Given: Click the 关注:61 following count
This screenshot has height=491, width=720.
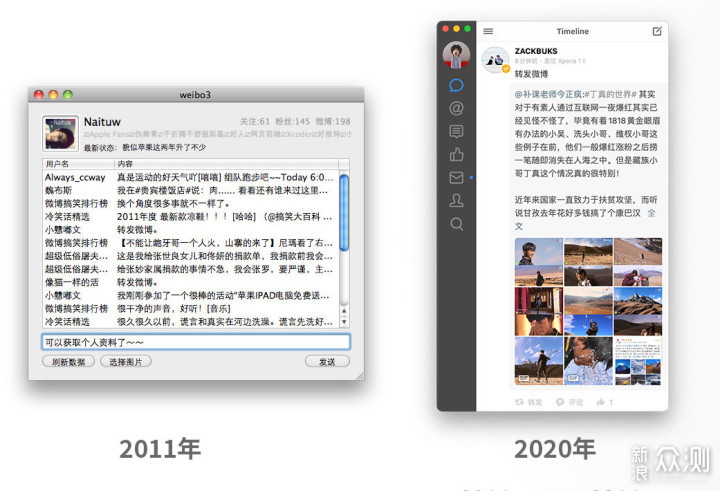Looking at the screenshot, I should (255, 121).
